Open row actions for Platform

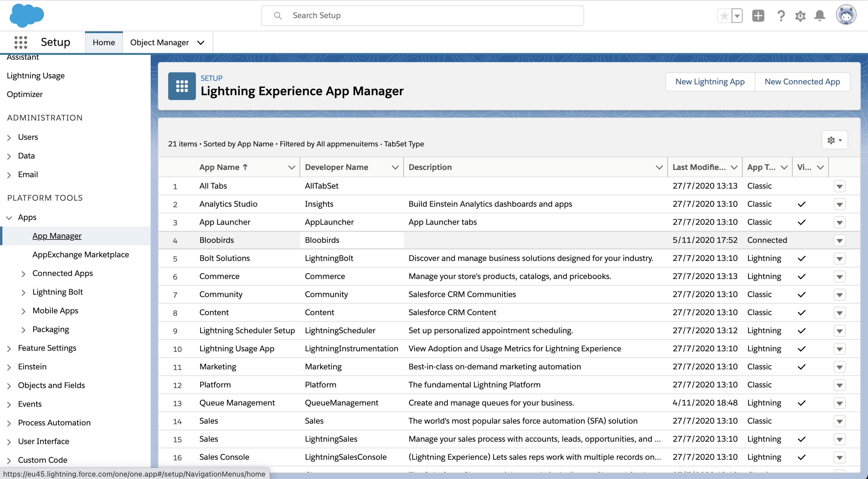pos(839,385)
